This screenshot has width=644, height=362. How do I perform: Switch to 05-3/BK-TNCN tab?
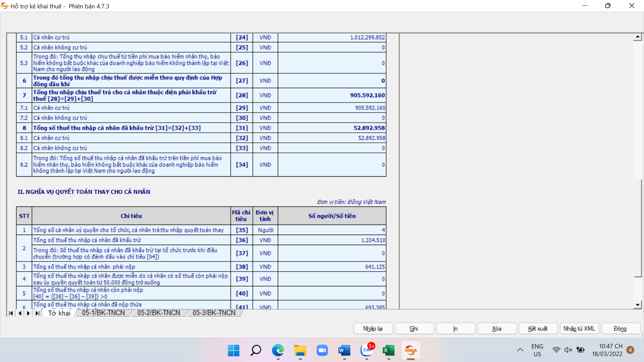tap(214, 313)
